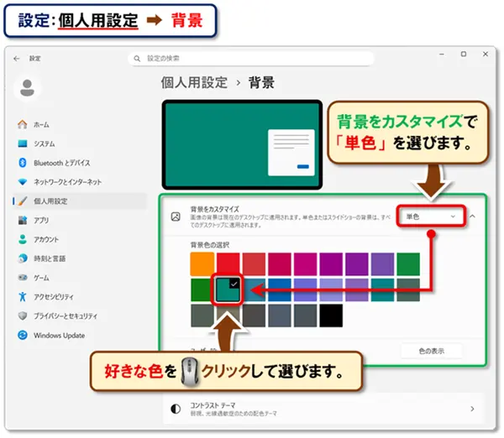504x438 pixels.
Task: Open Bluetooth とデバイス settings
Action: click(x=61, y=163)
